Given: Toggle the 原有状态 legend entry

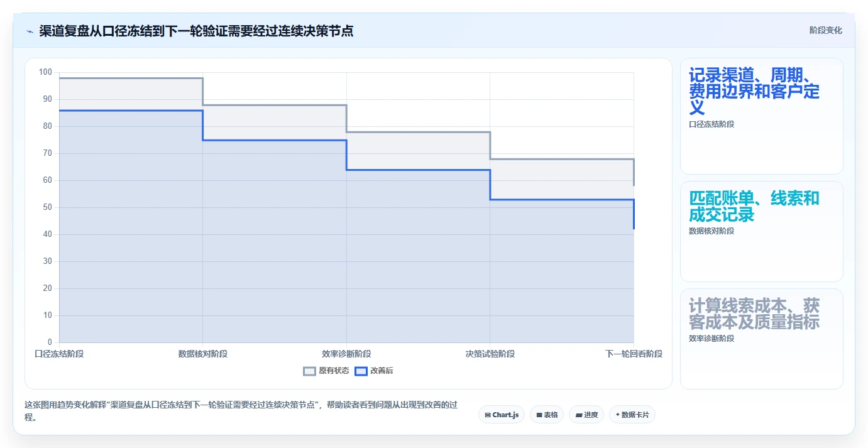Looking at the screenshot, I should 326,371.
